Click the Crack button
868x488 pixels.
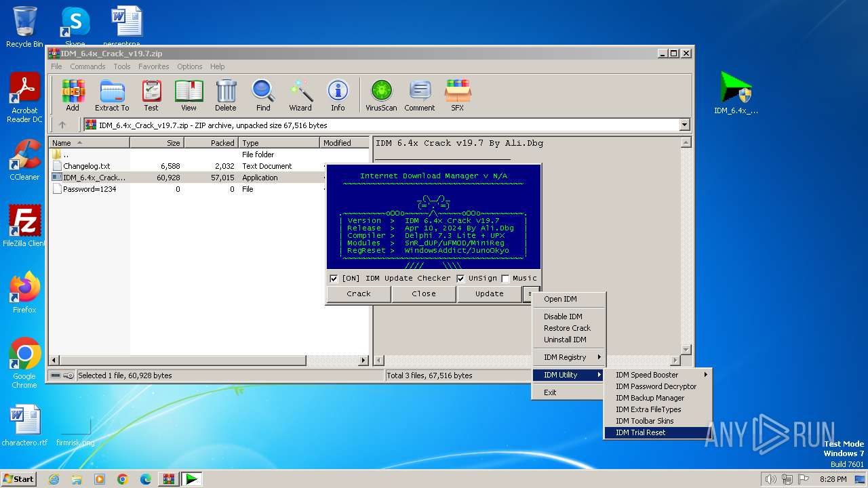click(x=359, y=293)
